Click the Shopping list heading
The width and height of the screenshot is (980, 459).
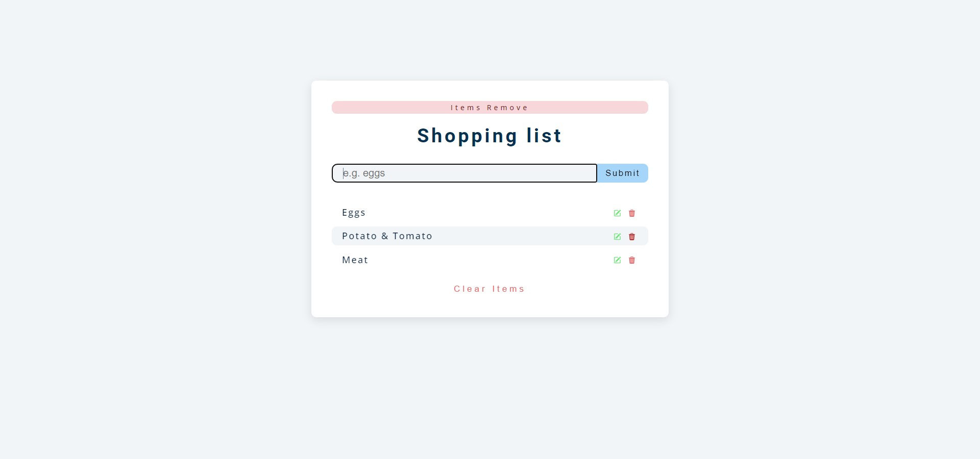[x=489, y=136]
